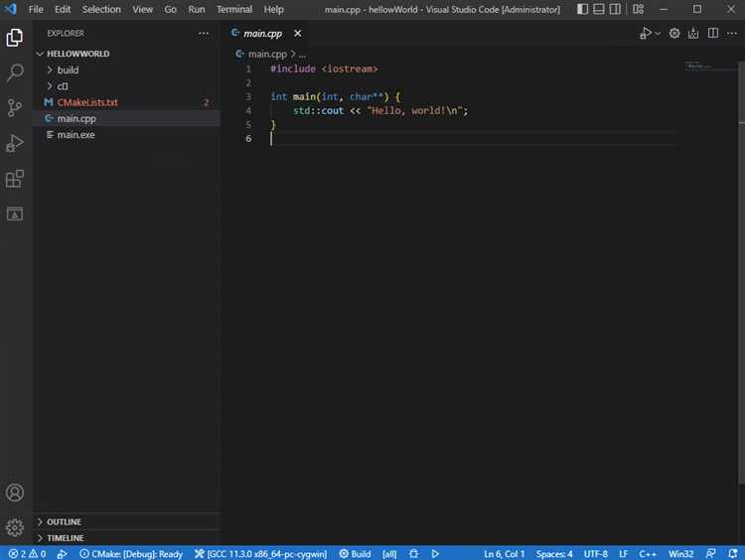This screenshot has width=745, height=560.
Task: Expand the OUTLINE section
Action: click(126, 521)
